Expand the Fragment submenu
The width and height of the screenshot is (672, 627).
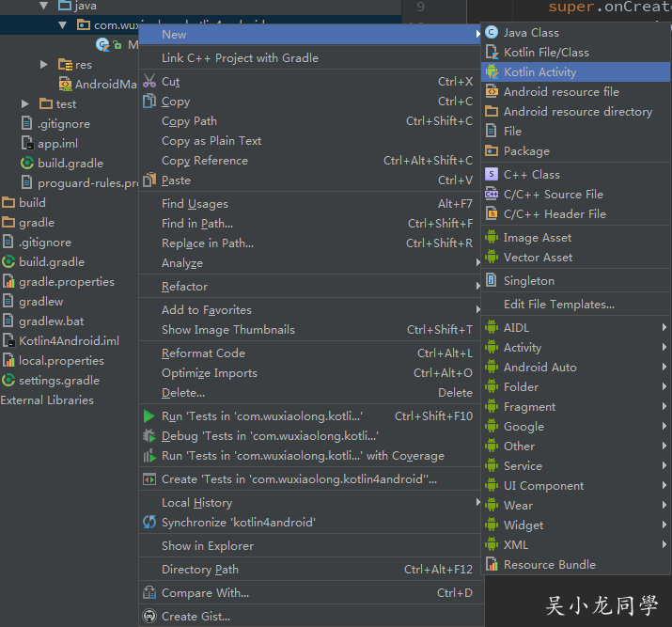click(x=575, y=406)
